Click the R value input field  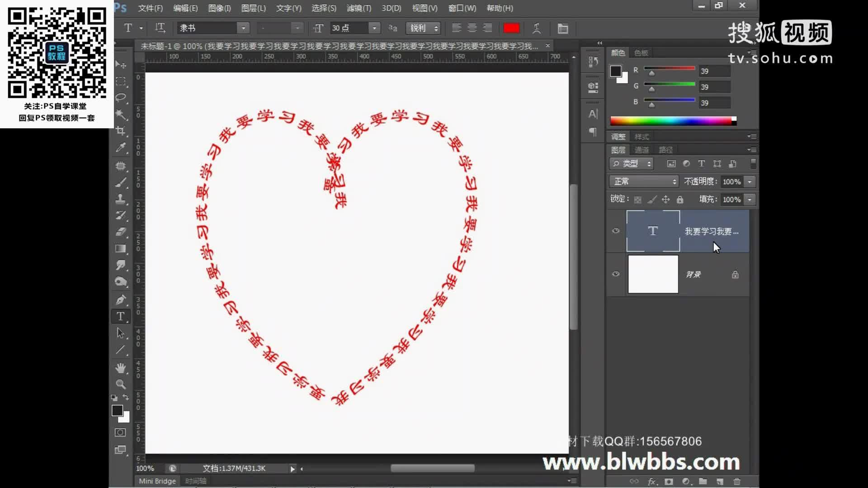coord(714,71)
